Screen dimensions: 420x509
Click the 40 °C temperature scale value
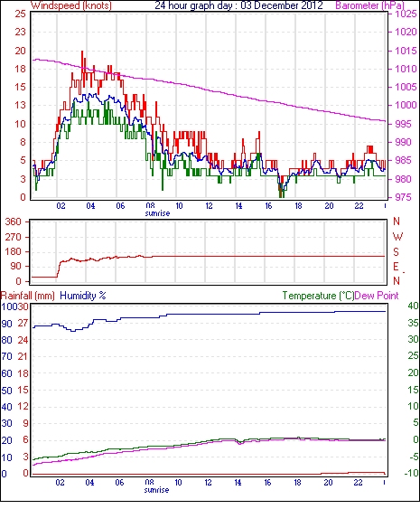[x=414, y=306]
